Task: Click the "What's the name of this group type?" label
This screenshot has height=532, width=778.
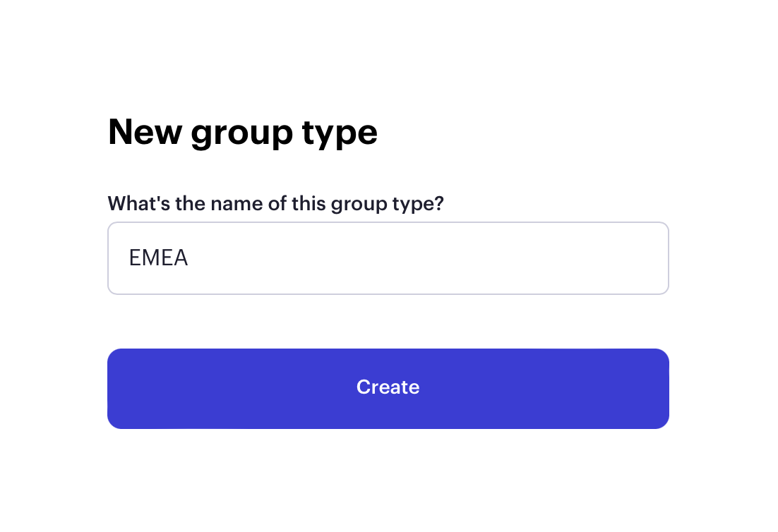Action: [276, 204]
